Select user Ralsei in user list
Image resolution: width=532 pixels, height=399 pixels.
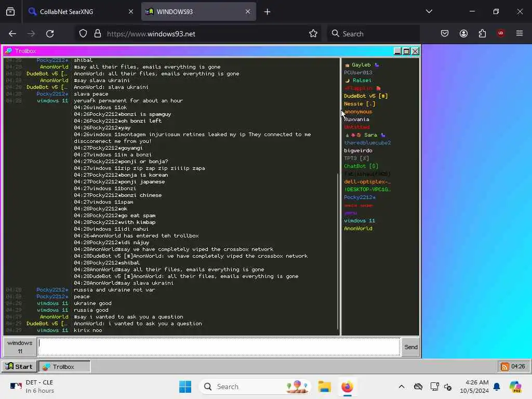(x=358, y=81)
